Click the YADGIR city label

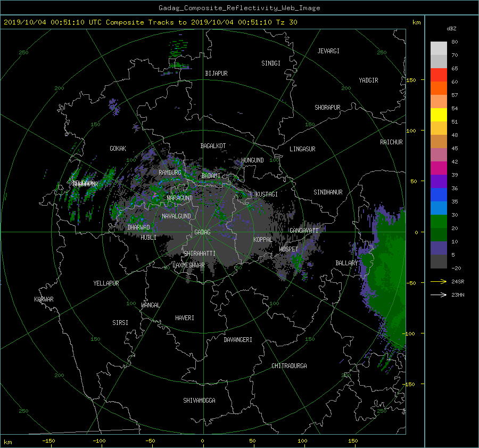368,80
